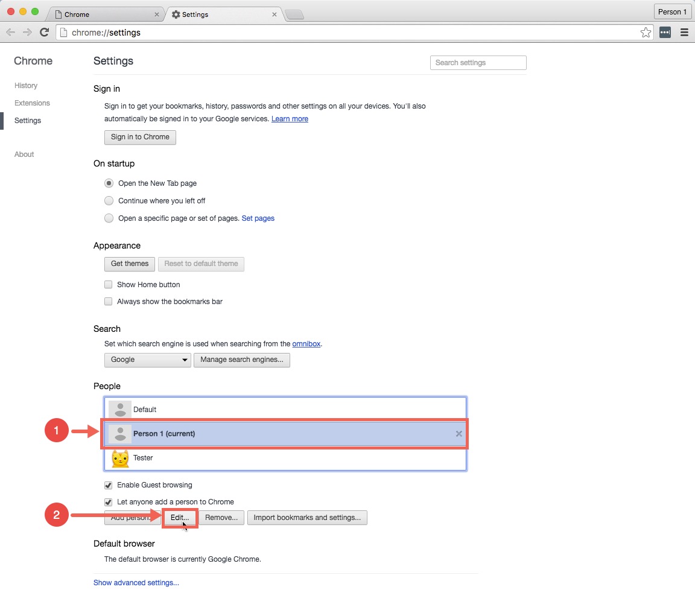Switch to the Settings tab
The image size is (695, 616).
[x=224, y=14]
